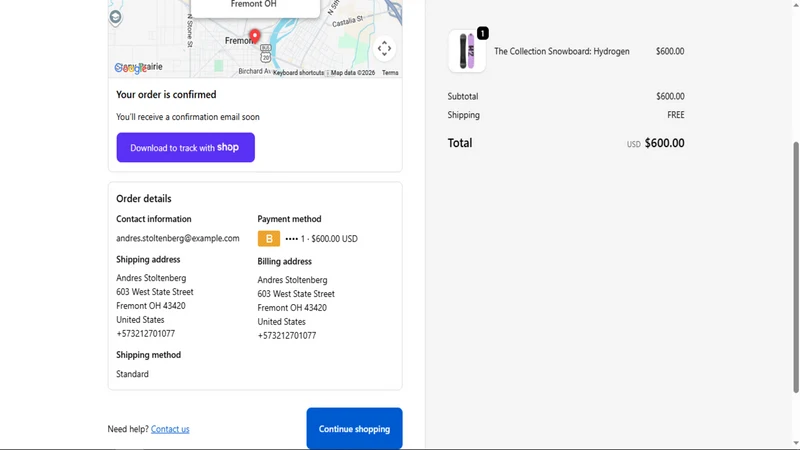Open the Hydrogen snowboard product thumbnail
Viewport: 800px width, 450px height.
tap(466, 51)
